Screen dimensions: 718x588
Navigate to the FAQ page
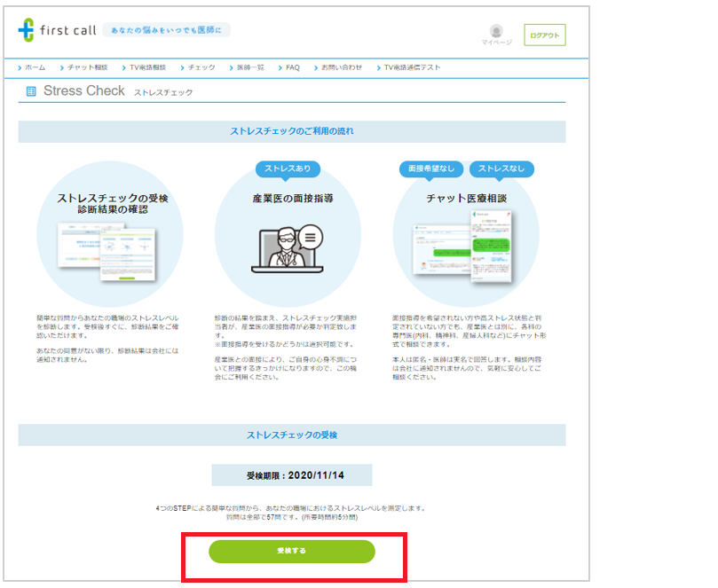[x=292, y=67]
